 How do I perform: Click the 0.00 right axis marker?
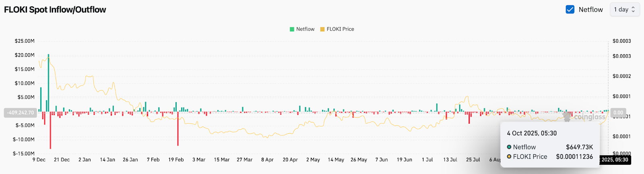tap(618, 113)
